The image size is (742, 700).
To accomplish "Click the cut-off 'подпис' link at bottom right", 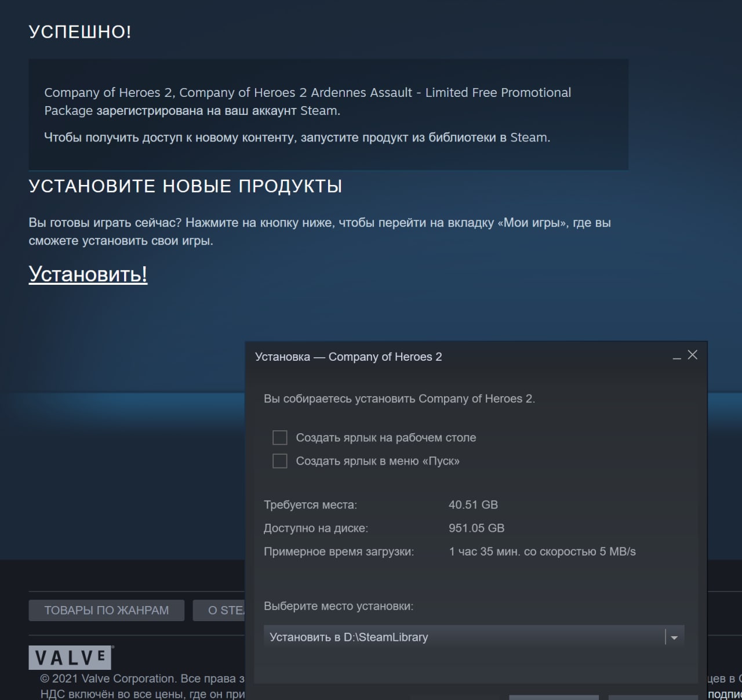I will pyautogui.click(x=725, y=694).
